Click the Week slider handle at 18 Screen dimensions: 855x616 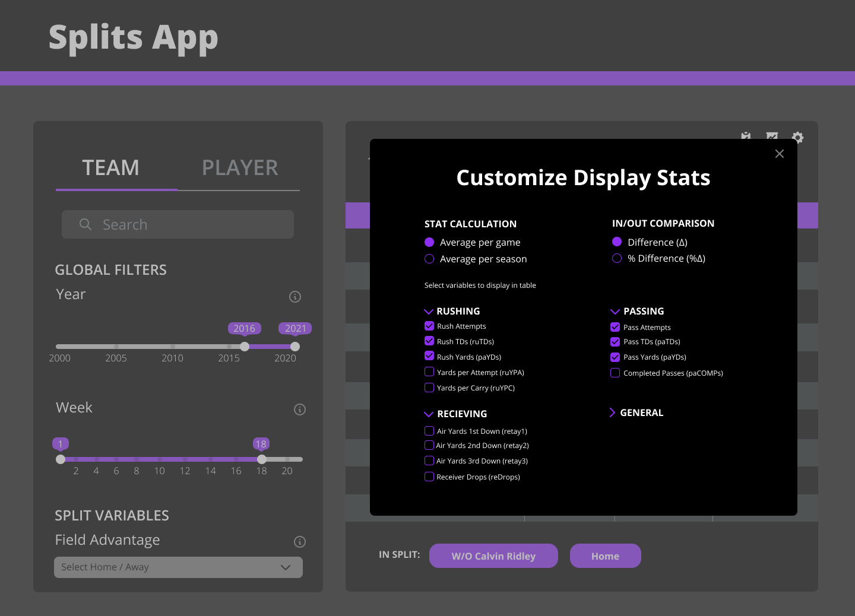pyautogui.click(x=262, y=459)
